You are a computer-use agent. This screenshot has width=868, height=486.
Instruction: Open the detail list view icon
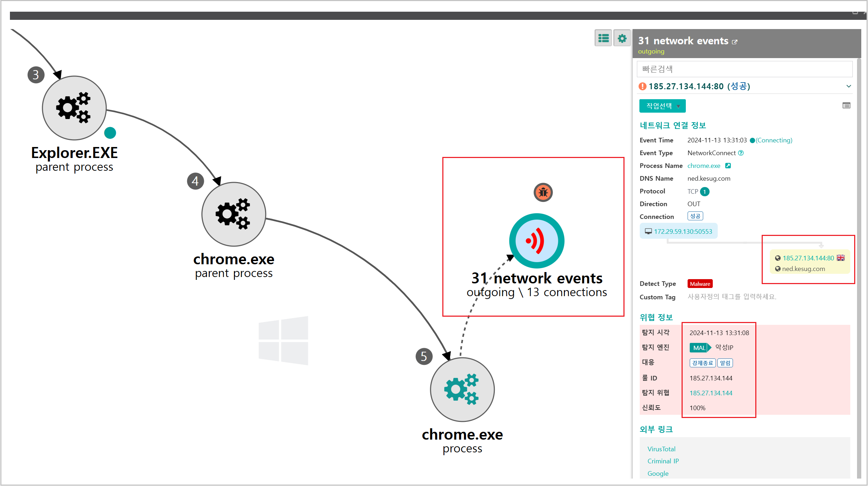click(846, 106)
